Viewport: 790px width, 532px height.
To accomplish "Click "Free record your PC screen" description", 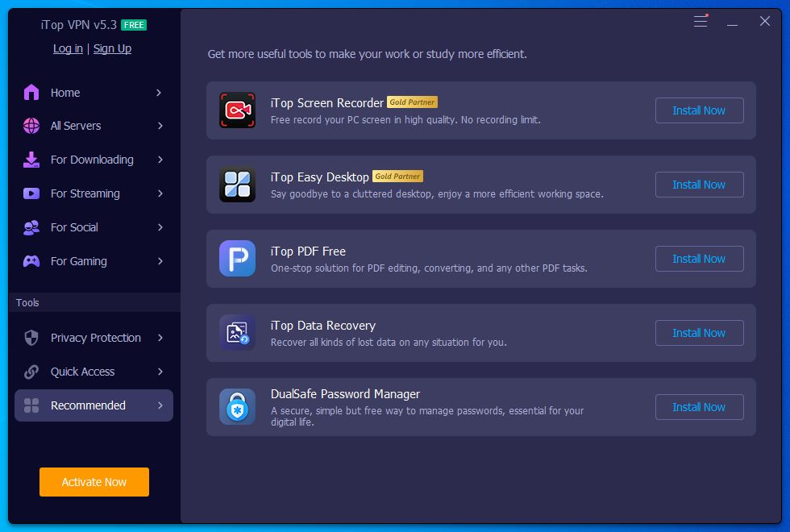I will pos(405,120).
